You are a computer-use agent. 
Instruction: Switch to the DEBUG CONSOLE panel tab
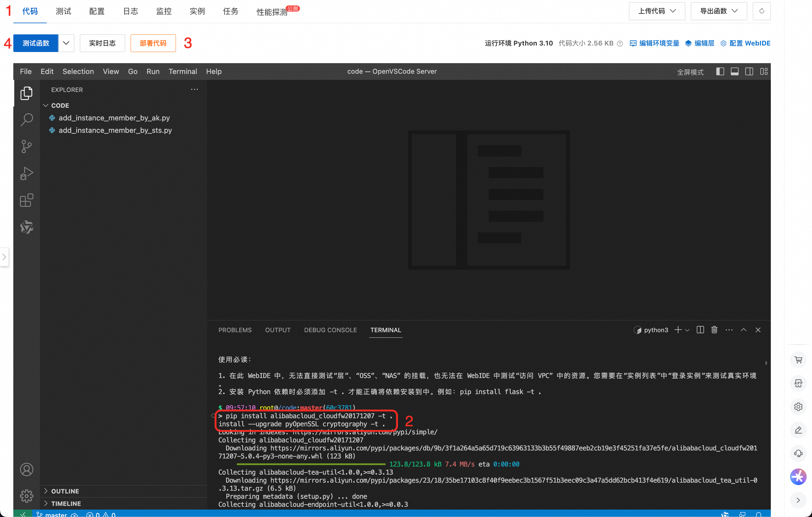click(330, 330)
